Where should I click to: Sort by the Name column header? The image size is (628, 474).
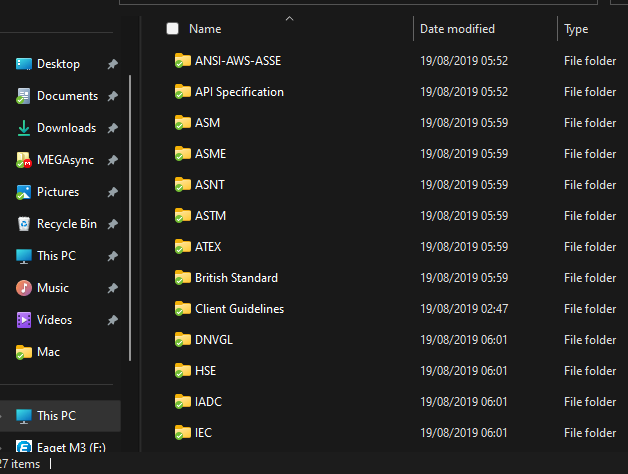coord(205,29)
